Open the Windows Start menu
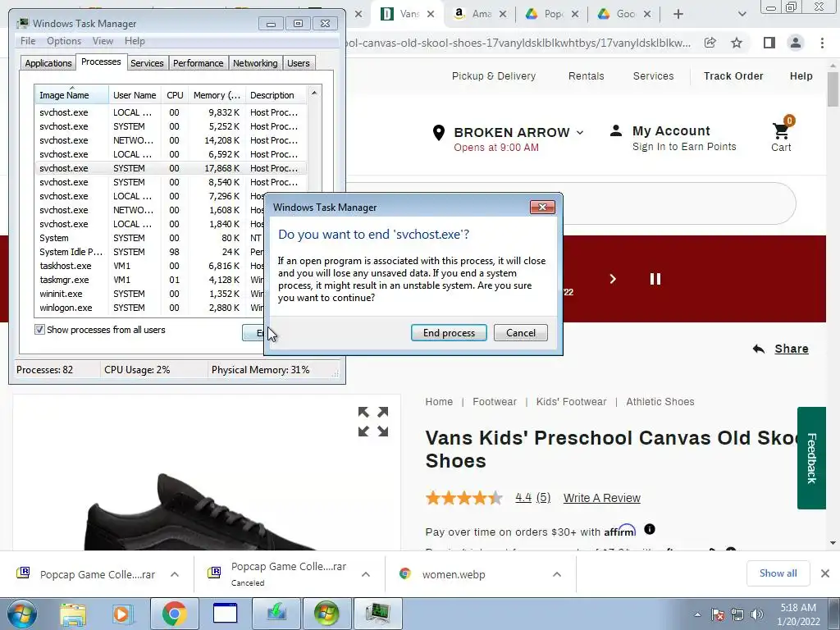This screenshot has width=840, height=630. [x=22, y=614]
